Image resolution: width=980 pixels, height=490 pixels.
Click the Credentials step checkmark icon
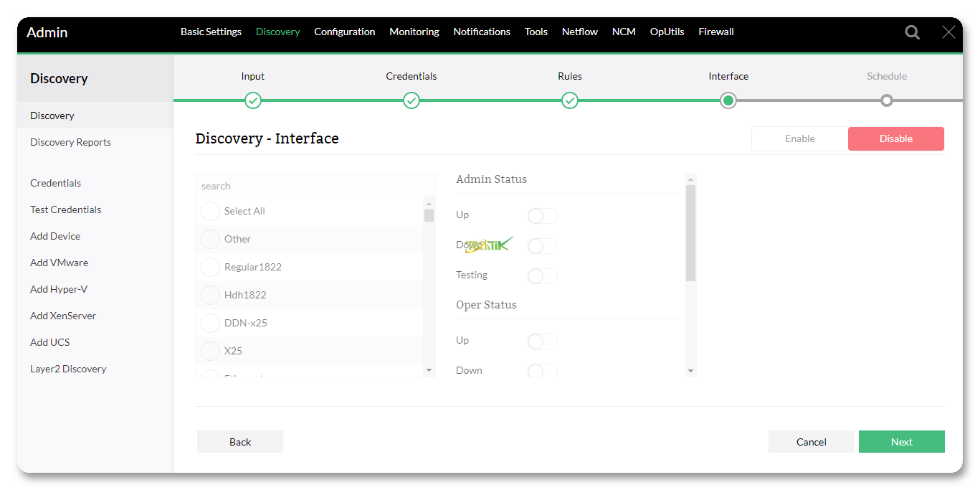(411, 100)
